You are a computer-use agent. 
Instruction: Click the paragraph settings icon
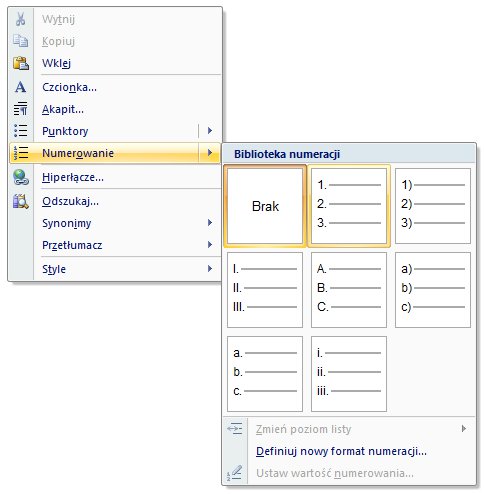coord(20,109)
